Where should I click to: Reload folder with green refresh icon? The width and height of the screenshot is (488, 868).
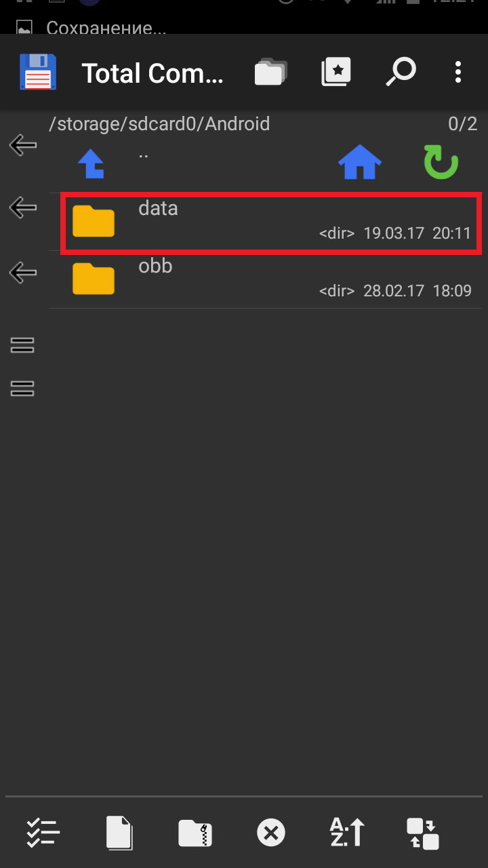(x=441, y=163)
